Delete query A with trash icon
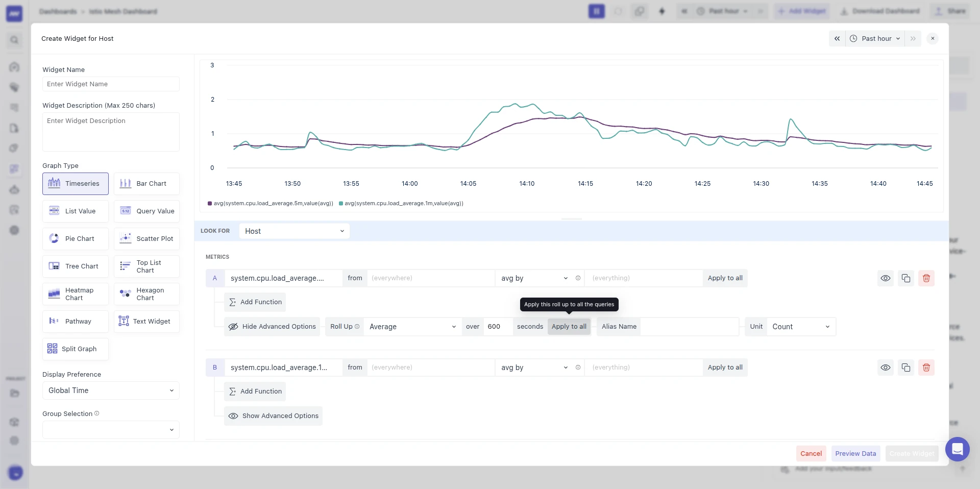The width and height of the screenshot is (980, 489). point(926,278)
